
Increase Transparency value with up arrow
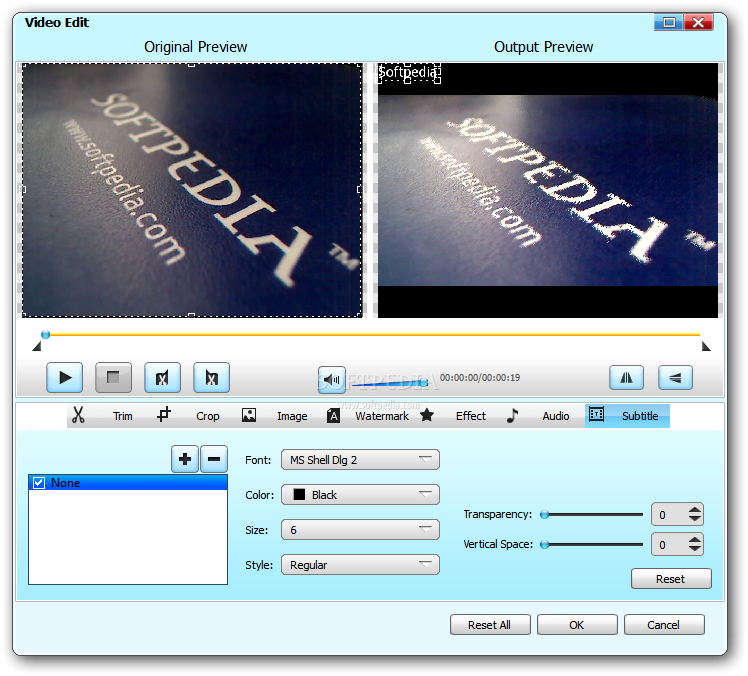(695, 510)
